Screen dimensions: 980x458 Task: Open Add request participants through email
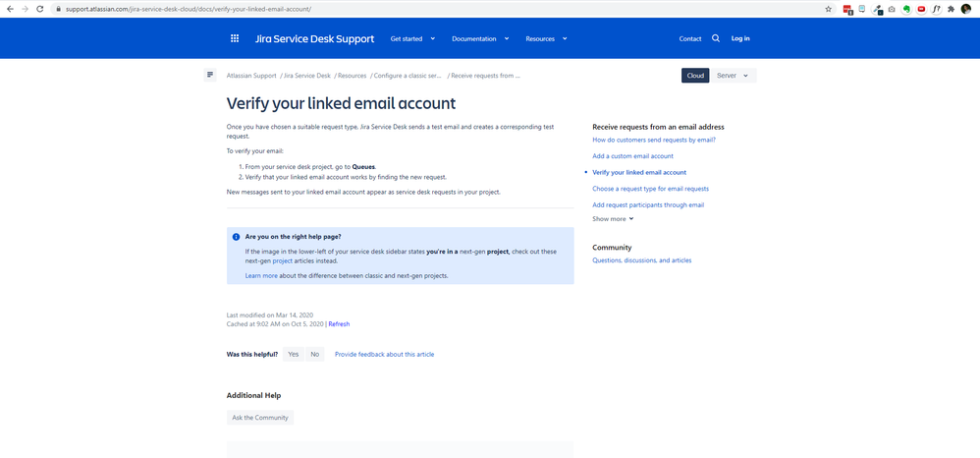[648, 204]
